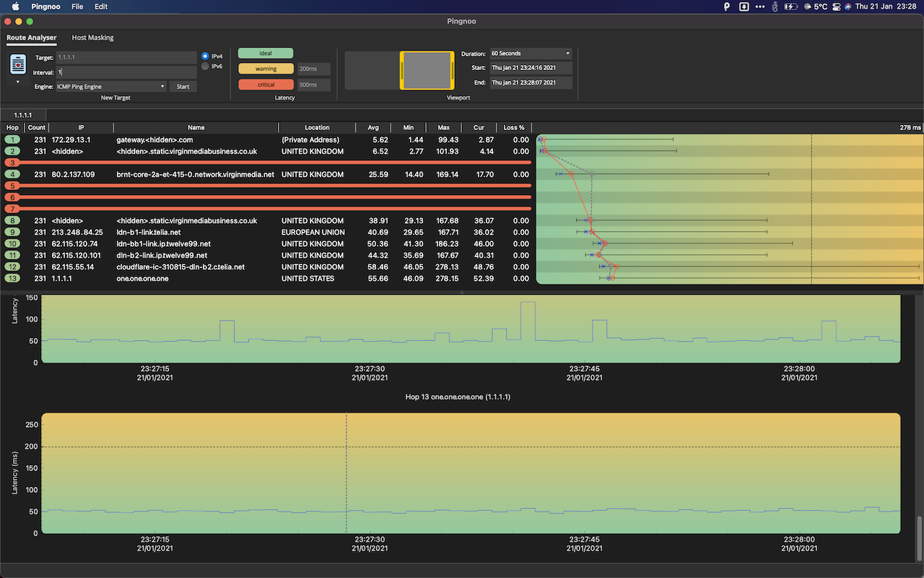Open the ICMP Ping Engine dropdown
Image resolution: width=924 pixels, height=578 pixels.
point(111,87)
